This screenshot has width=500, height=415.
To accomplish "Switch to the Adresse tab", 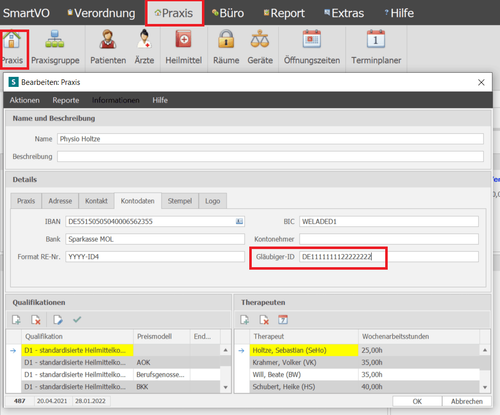I will point(60,201).
